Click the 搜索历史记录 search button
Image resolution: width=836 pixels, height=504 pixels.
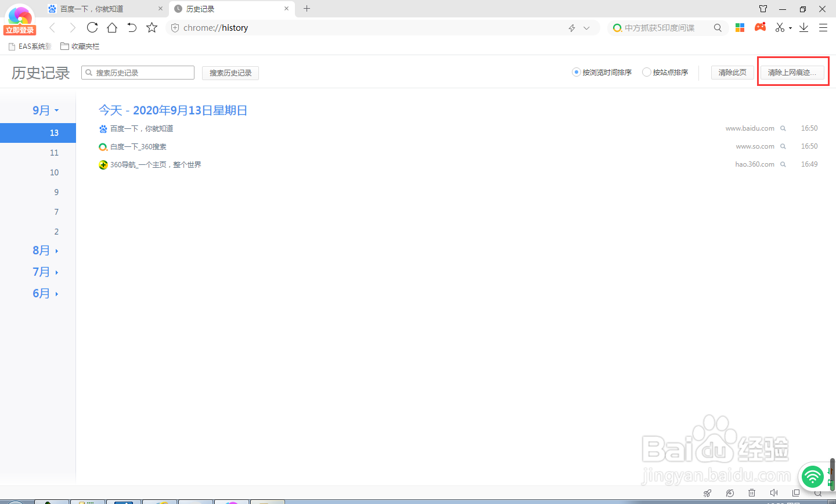230,73
